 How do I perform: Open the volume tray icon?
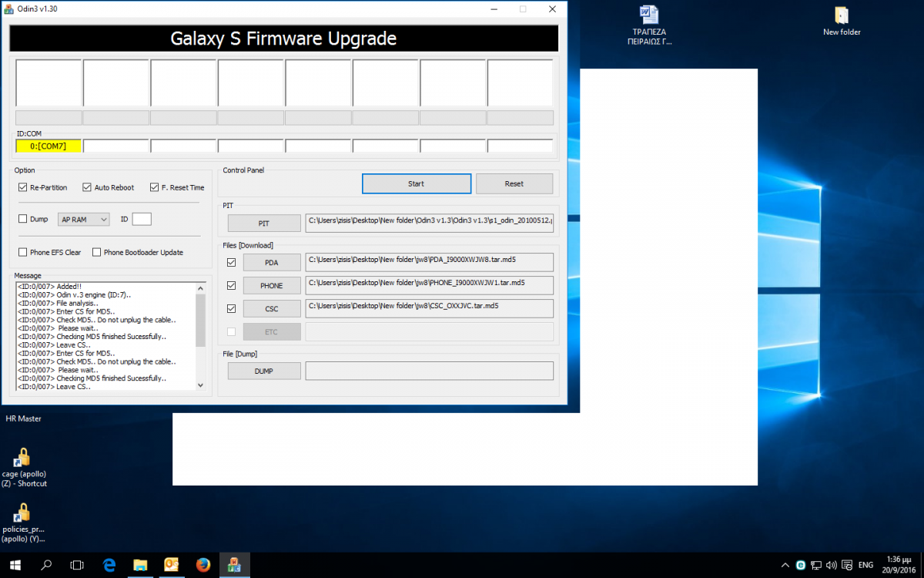[x=832, y=565]
